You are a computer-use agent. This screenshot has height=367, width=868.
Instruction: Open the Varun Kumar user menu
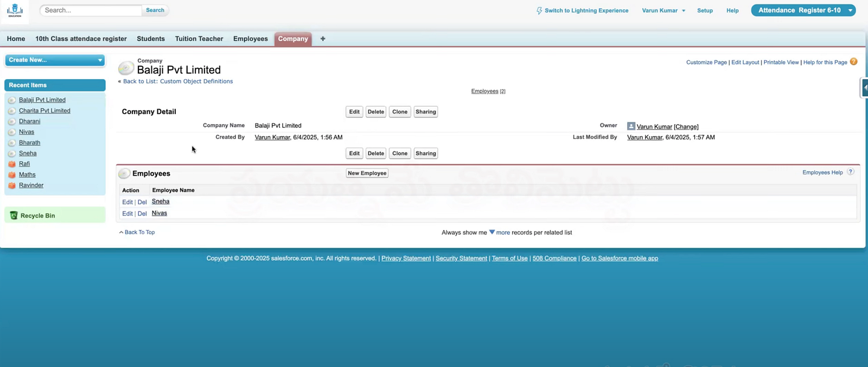pyautogui.click(x=663, y=11)
